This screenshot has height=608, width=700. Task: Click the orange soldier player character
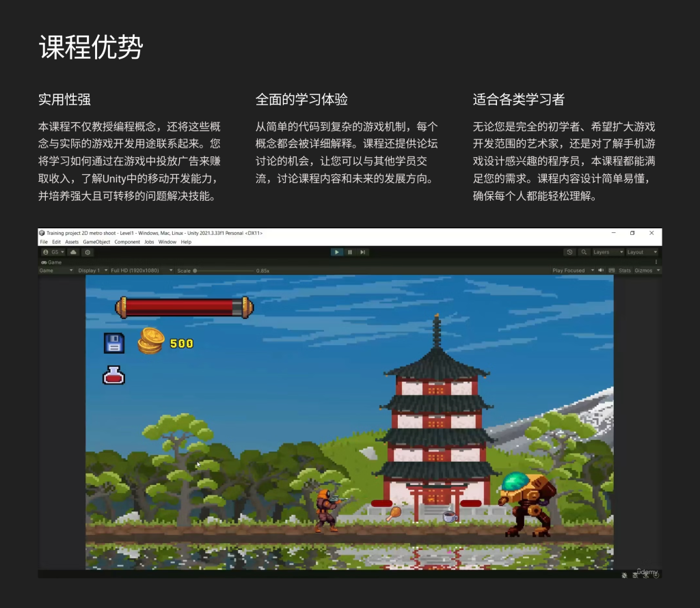coord(327,510)
